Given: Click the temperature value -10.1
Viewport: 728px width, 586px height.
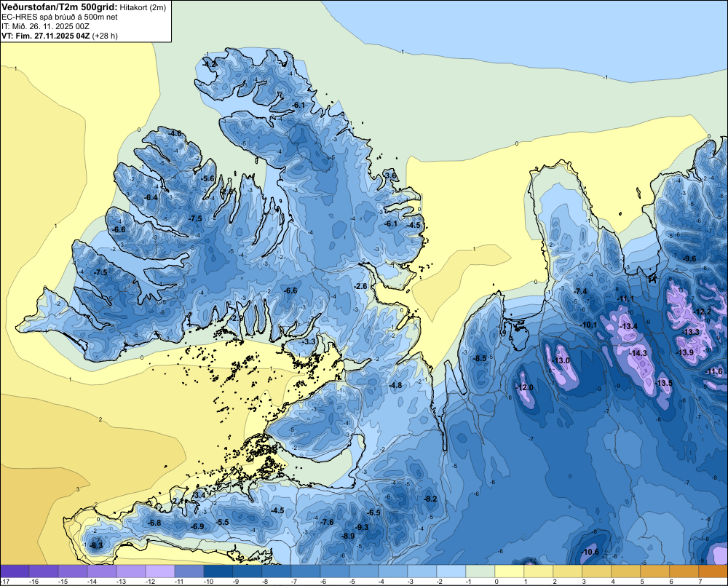Looking at the screenshot, I should (x=590, y=325).
